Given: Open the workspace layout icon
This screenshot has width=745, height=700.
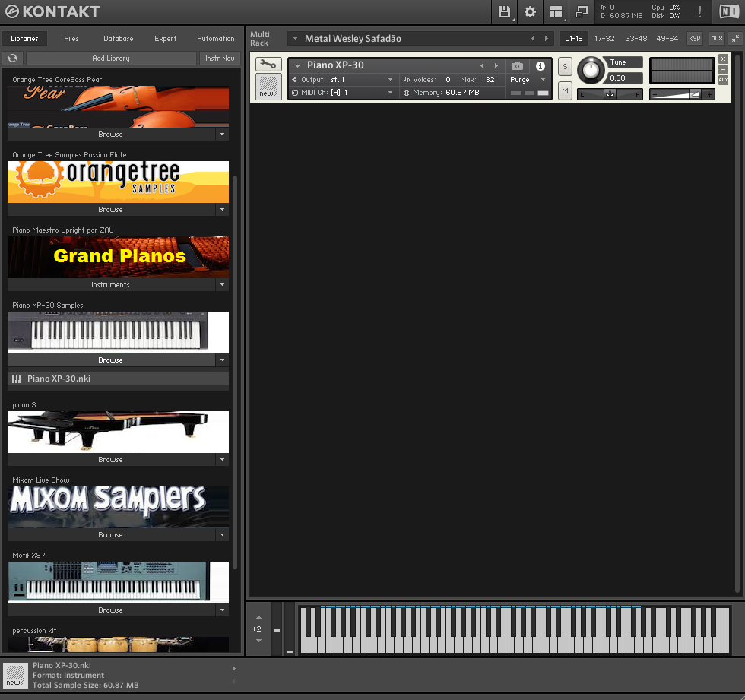Looking at the screenshot, I should coord(556,12).
